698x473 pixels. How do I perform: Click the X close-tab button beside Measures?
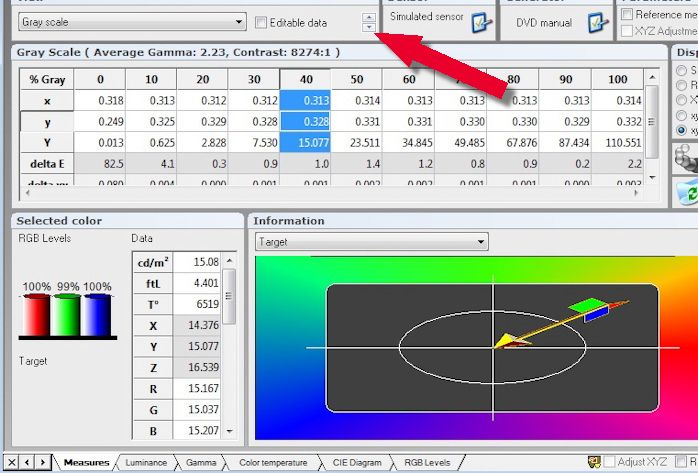pos(12,462)
